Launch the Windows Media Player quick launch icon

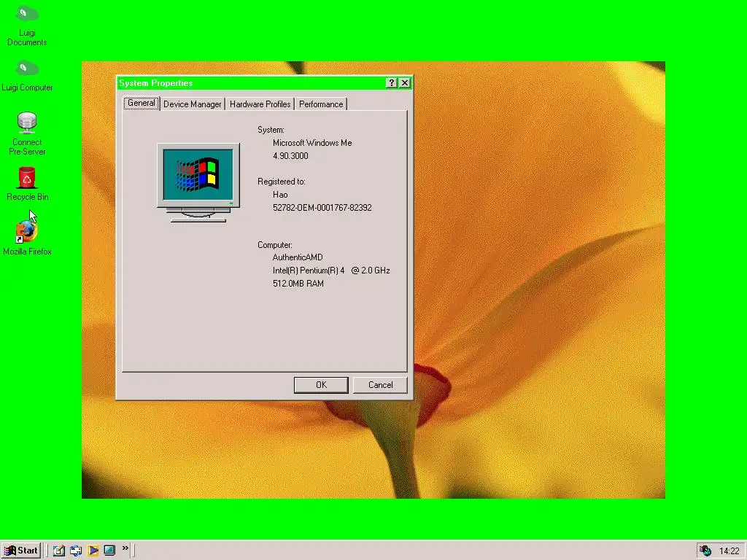coord(93,551)
